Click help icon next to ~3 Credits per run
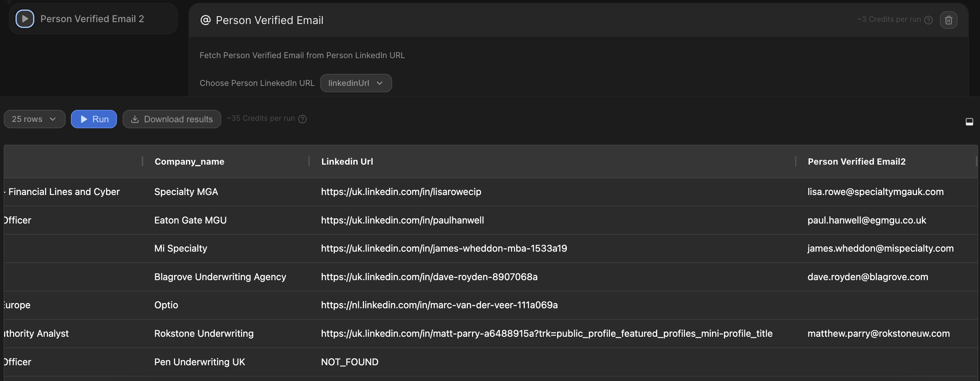The image size is (980, 381). coord(928,20)
